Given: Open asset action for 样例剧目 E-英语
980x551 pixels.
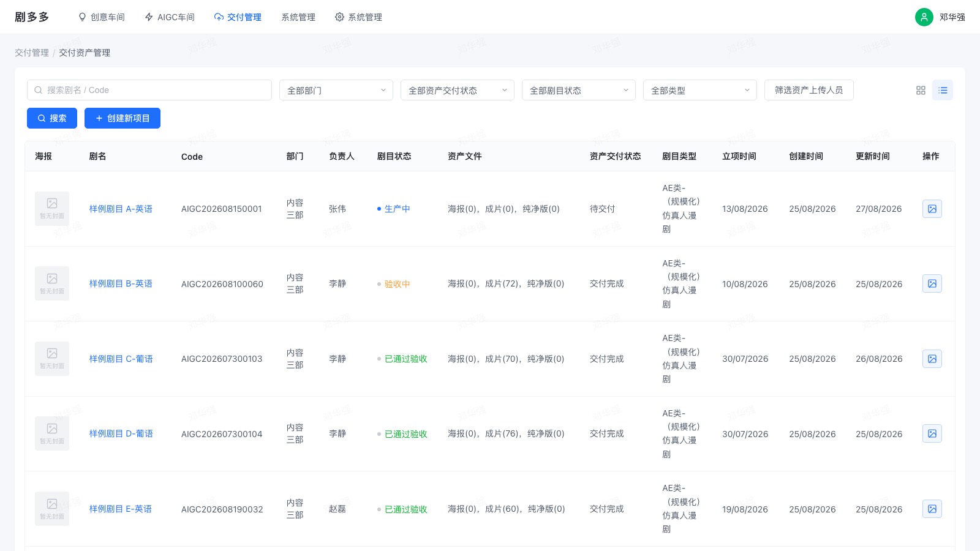Looking at the screenshot, I should (x=932, y=509).
